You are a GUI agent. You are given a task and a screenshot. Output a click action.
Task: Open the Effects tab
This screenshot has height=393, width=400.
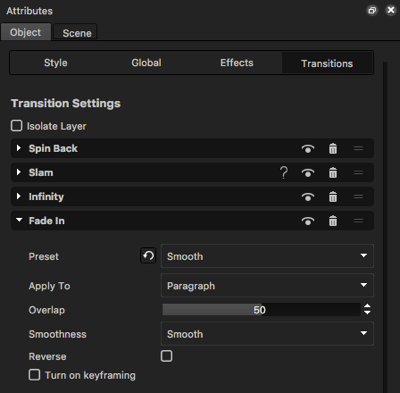(x=237, y=63)
